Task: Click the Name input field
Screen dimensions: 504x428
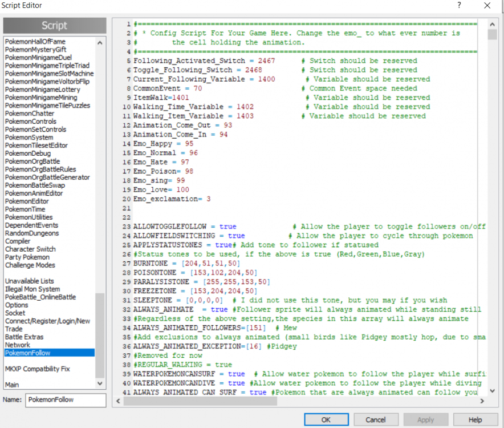Action: (66, 399)
